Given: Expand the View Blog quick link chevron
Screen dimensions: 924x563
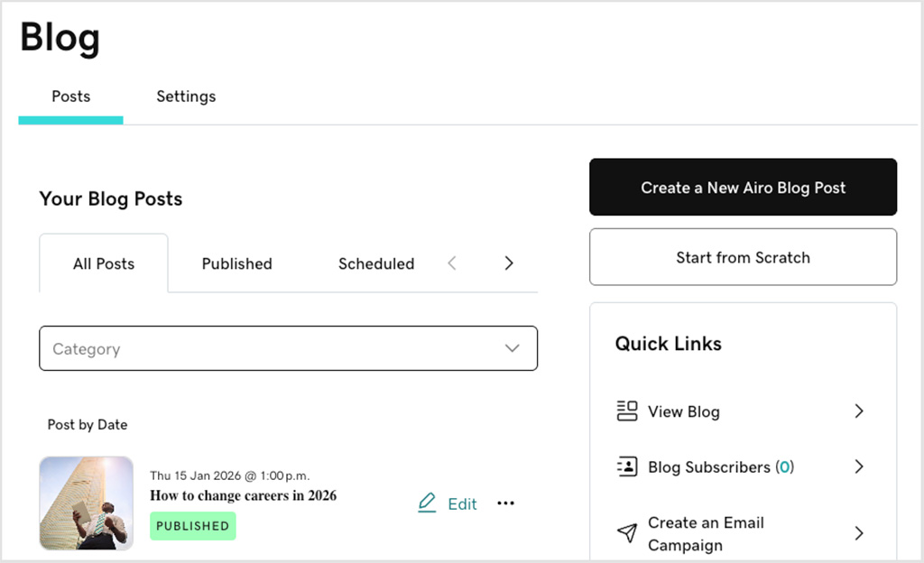Looking at the screenshot, I should point(857,411).
